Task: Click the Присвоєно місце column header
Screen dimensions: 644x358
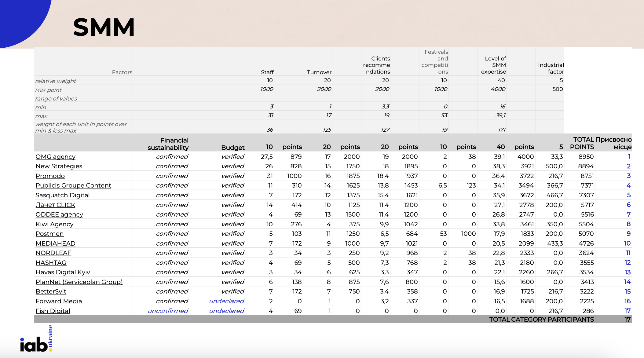Action: pos(613,143)
